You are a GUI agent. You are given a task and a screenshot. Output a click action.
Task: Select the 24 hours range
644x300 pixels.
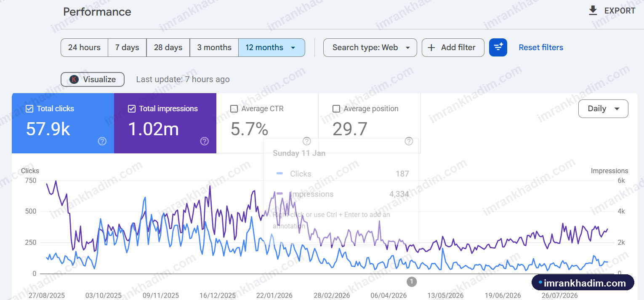[x=84, y=48]
